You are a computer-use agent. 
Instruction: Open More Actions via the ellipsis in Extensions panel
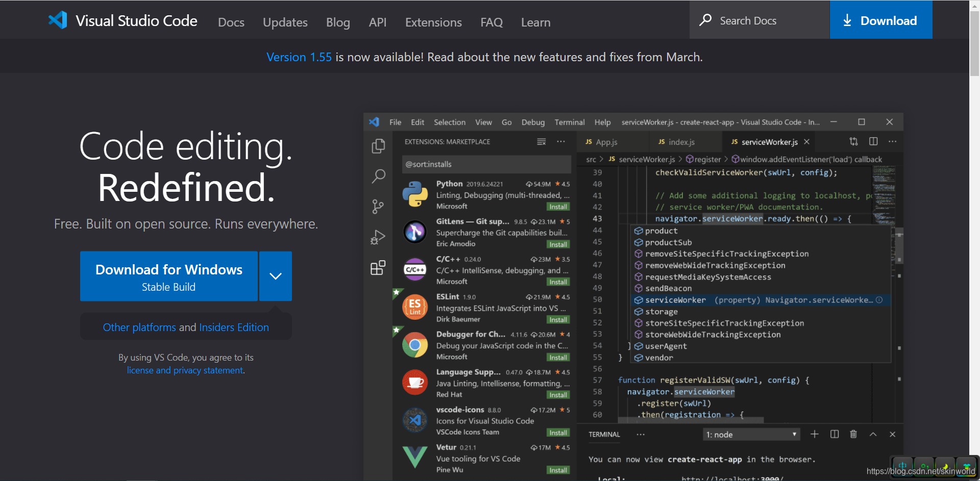(x=561, y=141)
